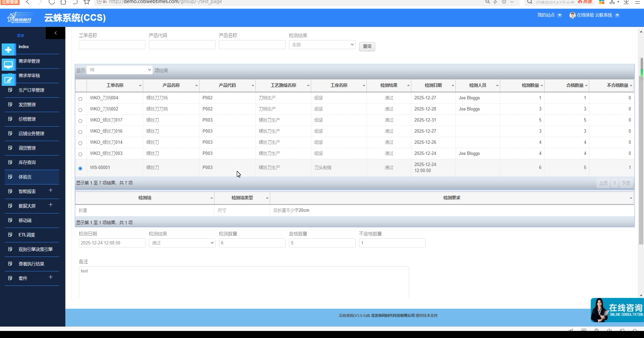The image size is (644, 338).
Task: Click the 下页 next page button
Action: pos(626,183)
